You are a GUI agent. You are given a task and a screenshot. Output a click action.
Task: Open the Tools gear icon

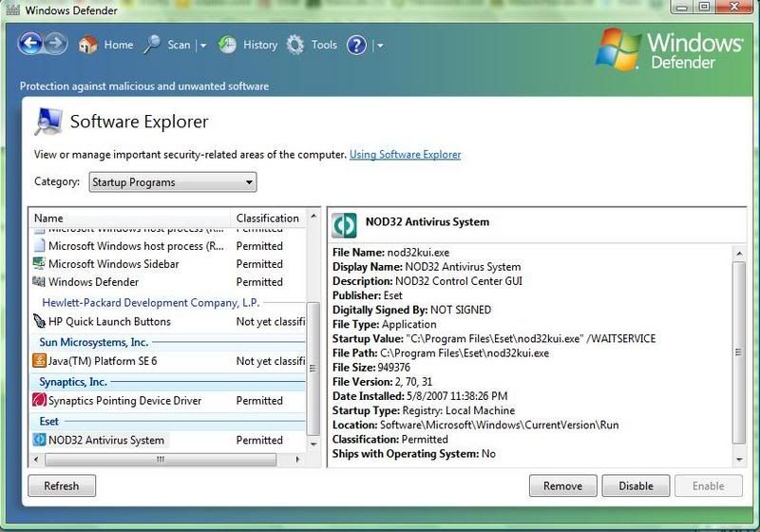click(295, 45)
